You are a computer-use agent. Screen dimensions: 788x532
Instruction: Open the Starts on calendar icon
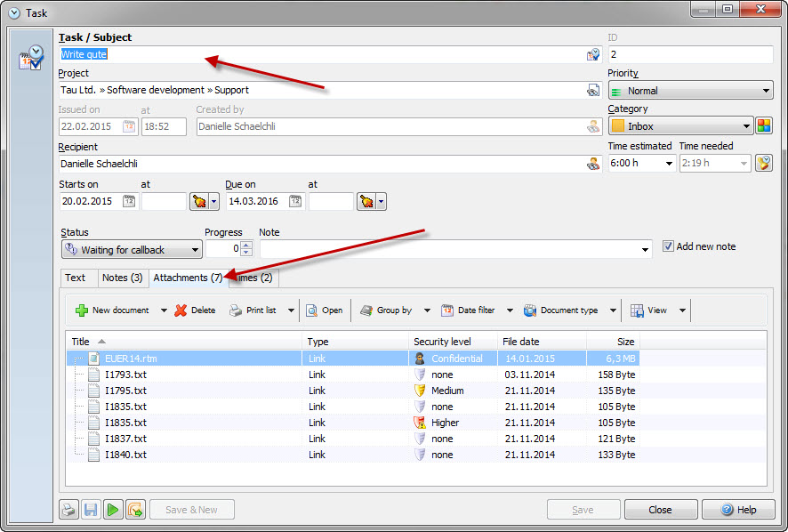128,202
